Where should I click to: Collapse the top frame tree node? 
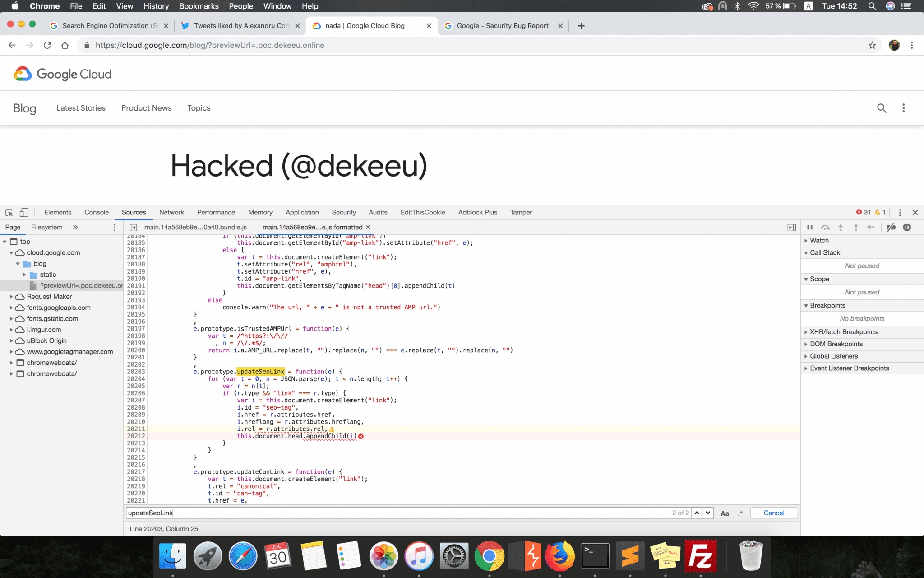(x=5, y=242)
